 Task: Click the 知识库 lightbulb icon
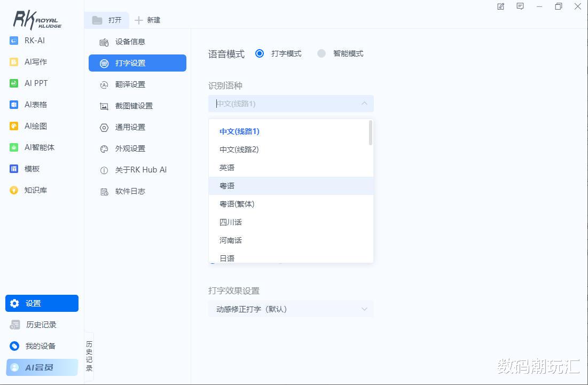pos(14,190)
